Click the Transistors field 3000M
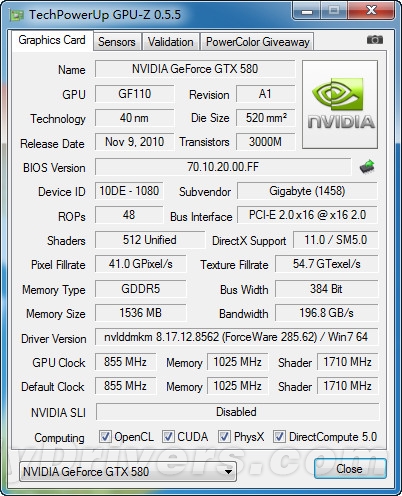The image size is (402, 496). pyautogui.click(x=266, y=142)
